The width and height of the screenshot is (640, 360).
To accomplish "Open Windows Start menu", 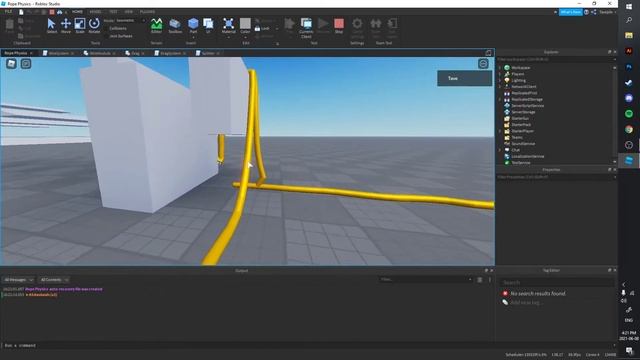I will click(629, 6).
